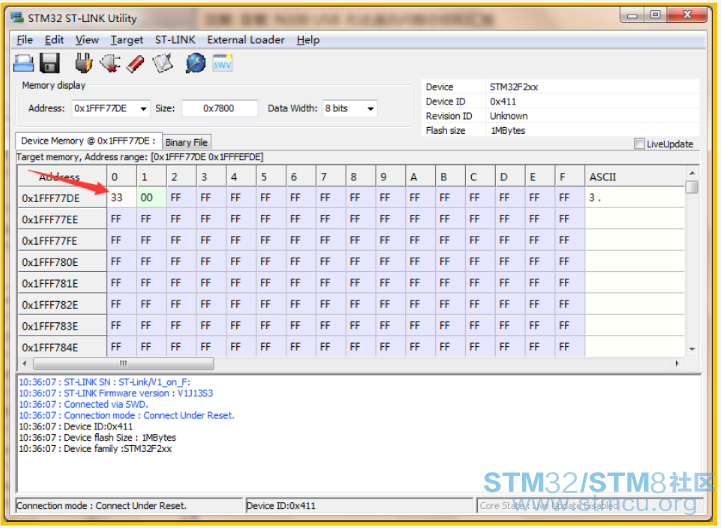Viewport: 721px width, 528px height.
Task: Click the Connect to target plug icon
Action: tap(83, 63)
